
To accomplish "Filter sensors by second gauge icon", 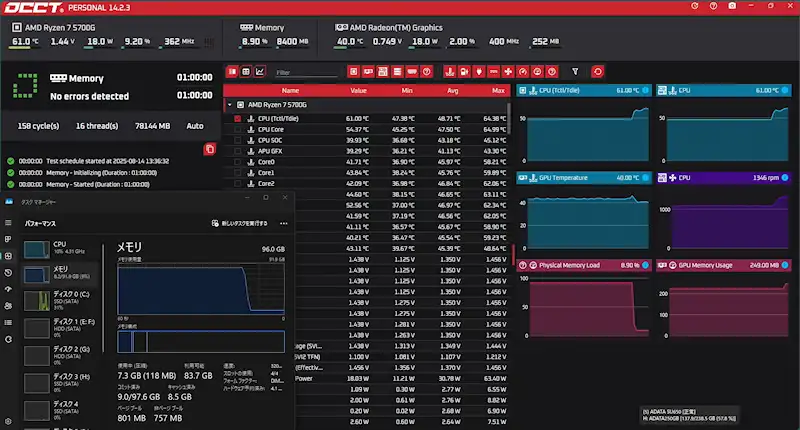I will point(537,72).
